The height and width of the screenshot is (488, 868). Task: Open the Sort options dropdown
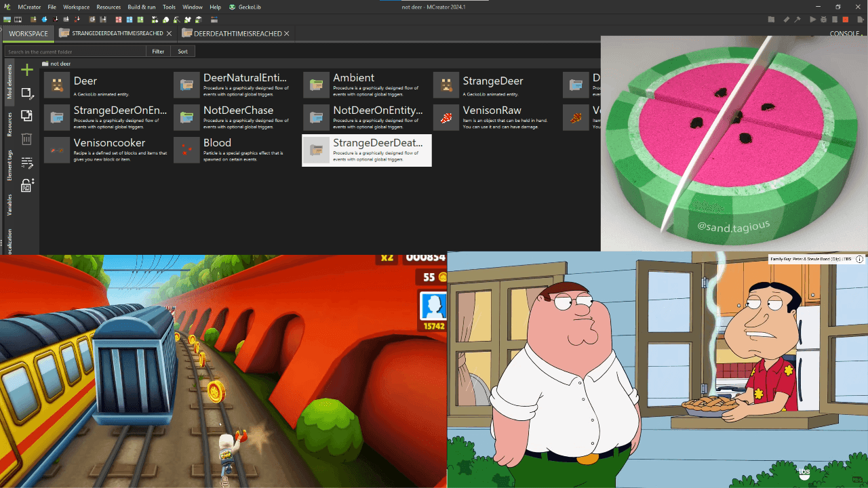click(x=183, y=52)
